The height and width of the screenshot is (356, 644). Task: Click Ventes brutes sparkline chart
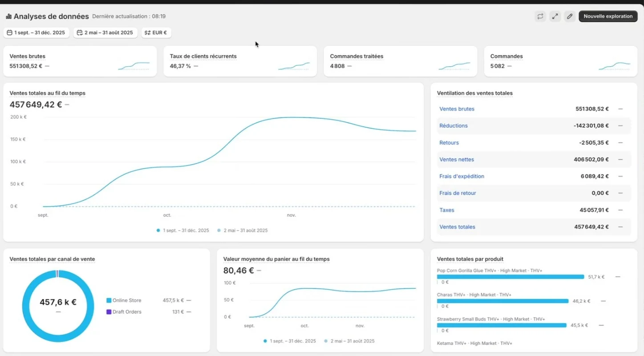coord(134,66)
